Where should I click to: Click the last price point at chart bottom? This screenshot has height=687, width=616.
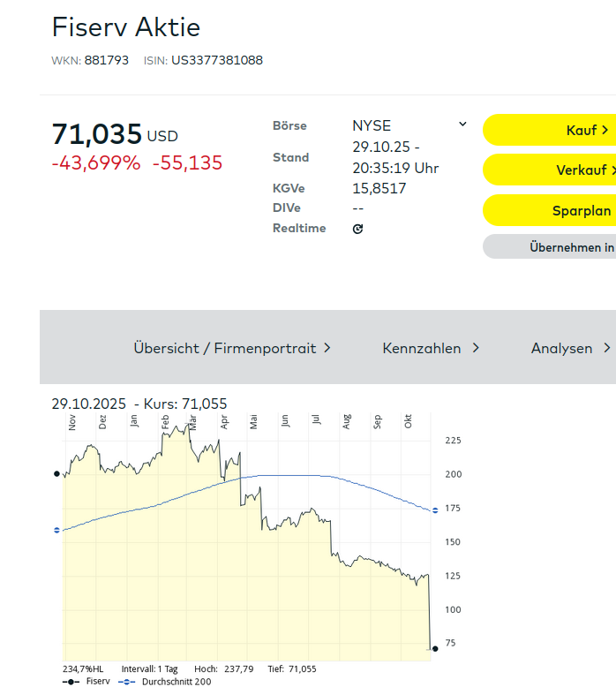(x=434, y=649)
